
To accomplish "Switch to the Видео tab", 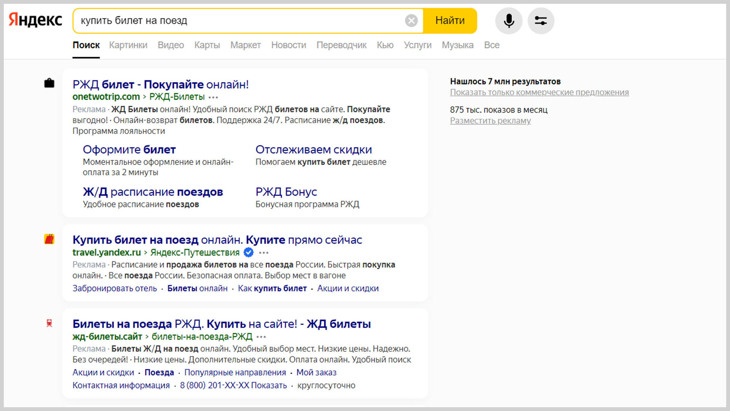I will 171,45.
